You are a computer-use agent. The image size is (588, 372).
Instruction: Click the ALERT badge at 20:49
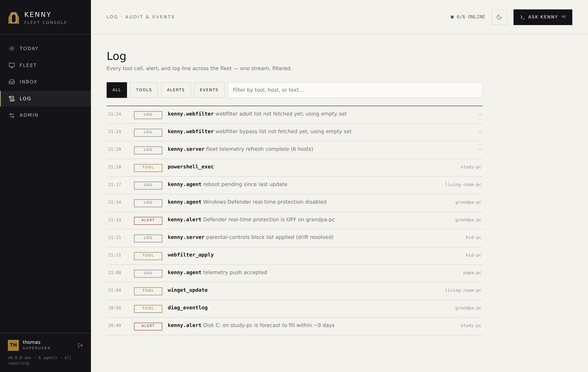point(148,326)
